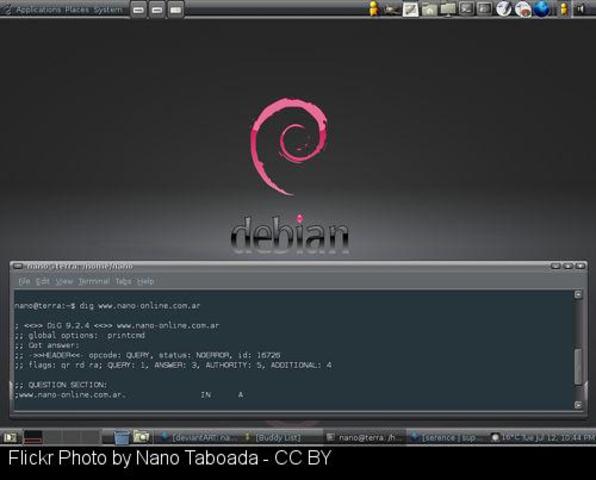Open the Applications menu in top panel
Viewport: 596px width, 480px height.
click(38, 10)
